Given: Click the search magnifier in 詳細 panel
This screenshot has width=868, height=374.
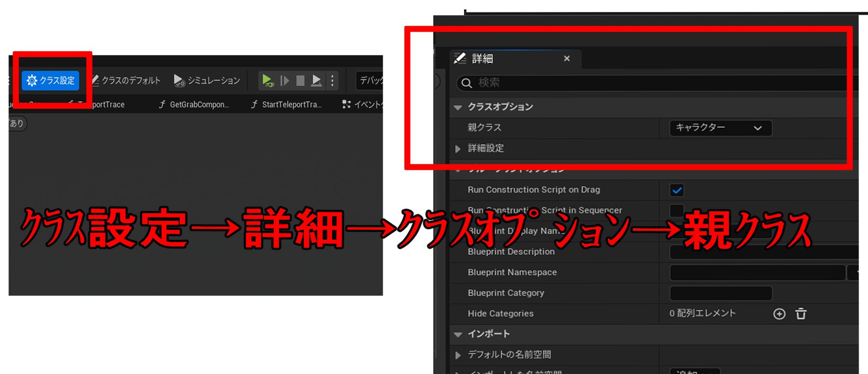Looking at the screenshot, I should 466,83.
